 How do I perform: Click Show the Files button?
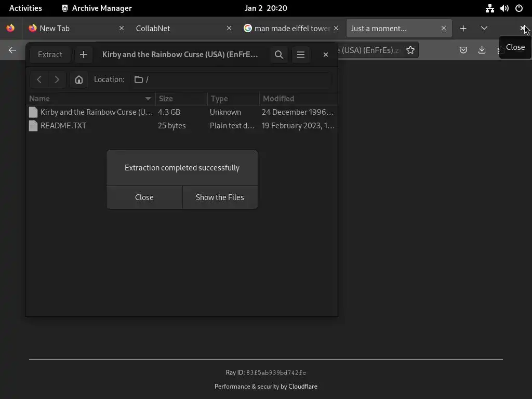pos(220,197)
